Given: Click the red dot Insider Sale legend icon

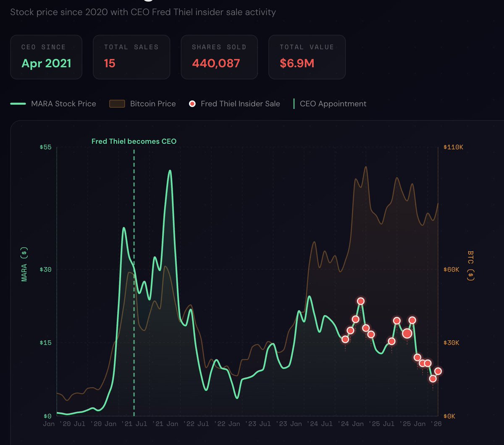Looking at the screenshot, I should (192, 104).
